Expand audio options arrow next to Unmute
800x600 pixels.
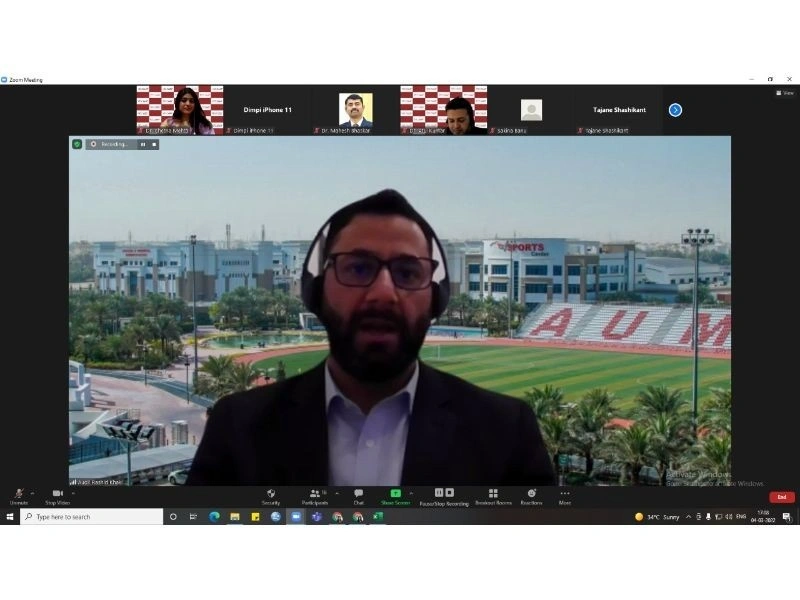[33, 493]
